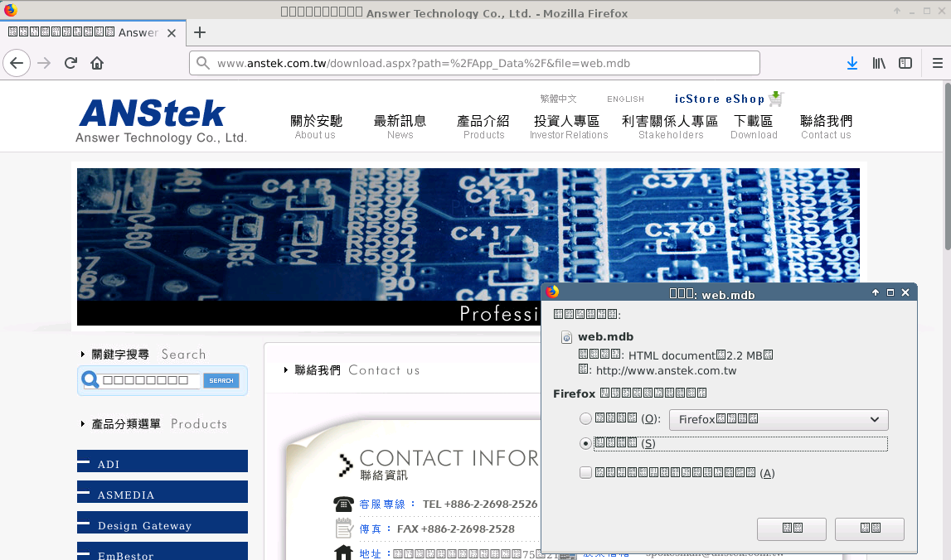This screenshot has width=951, height=560.
Task: Close the Answer browser tab
Action: pos(172,33)
